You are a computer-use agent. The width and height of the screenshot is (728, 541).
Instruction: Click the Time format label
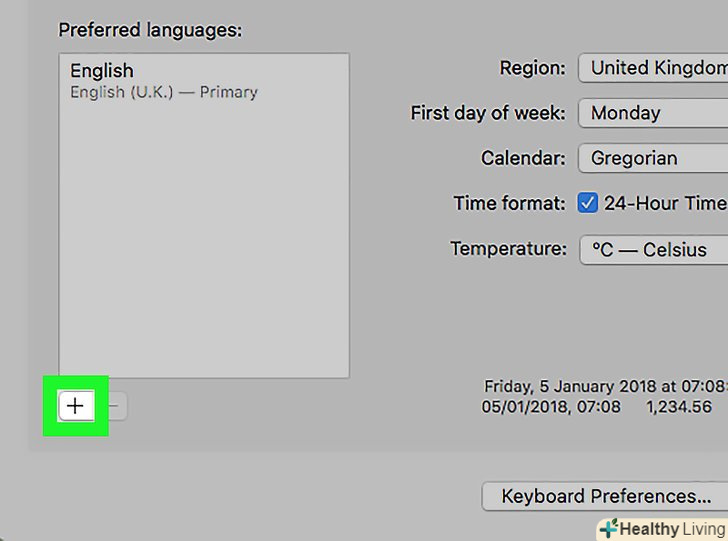coord(509,203)
